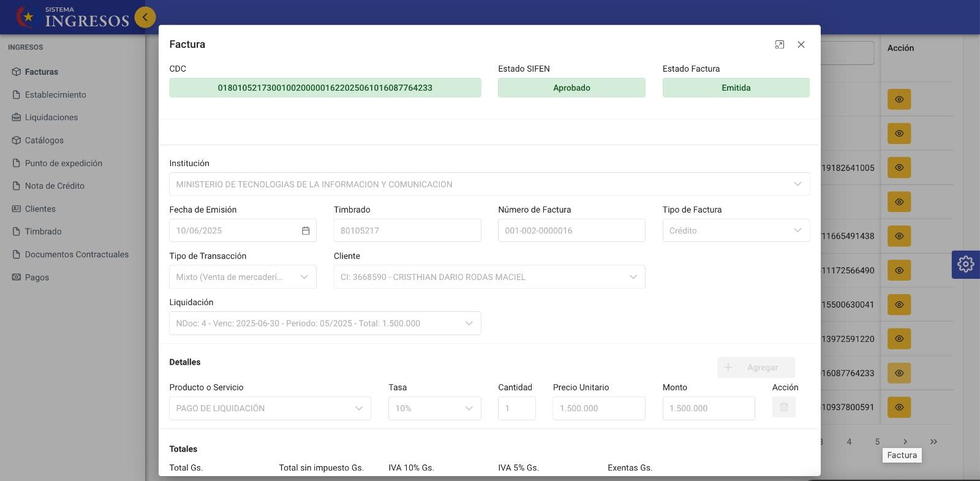Navigate to Nota de Crédito section
Screen dimensions: 980x481
[55, 186]
